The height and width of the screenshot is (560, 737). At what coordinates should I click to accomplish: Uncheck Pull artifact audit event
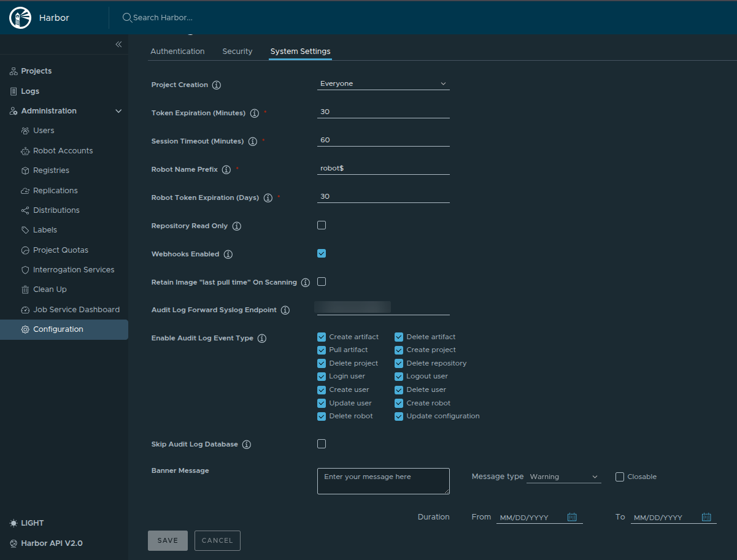click(322, 350)
